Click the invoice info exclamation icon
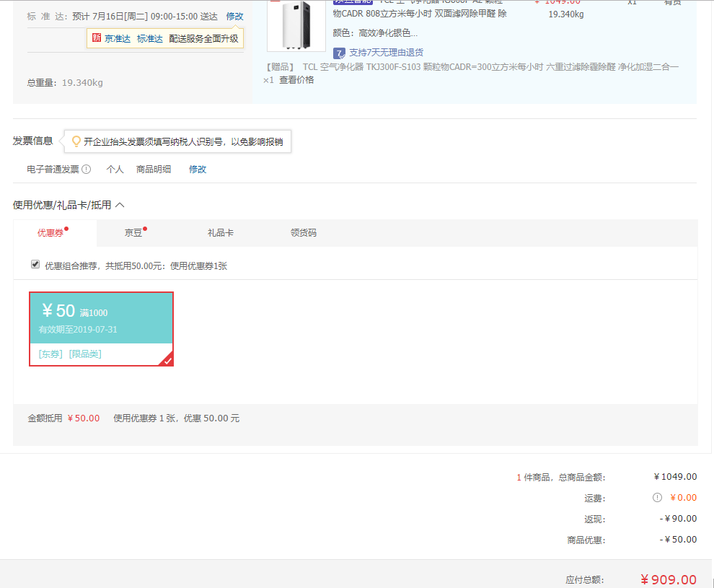714x588 pixels. [x=86, y=170]
